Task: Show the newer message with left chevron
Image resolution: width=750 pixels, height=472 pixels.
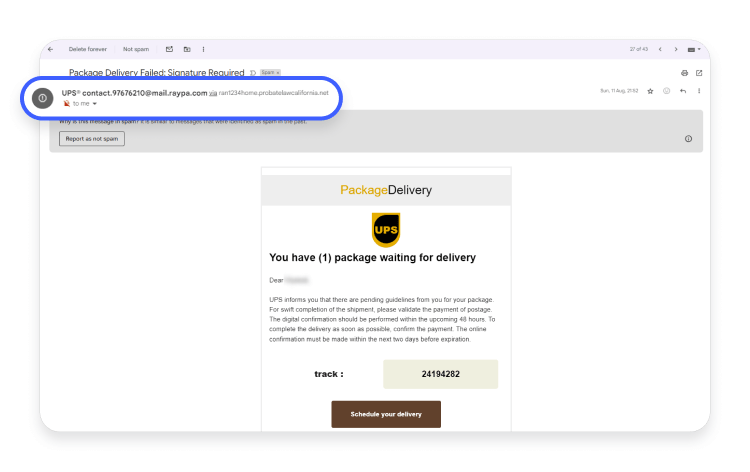Action: point(660,49)
